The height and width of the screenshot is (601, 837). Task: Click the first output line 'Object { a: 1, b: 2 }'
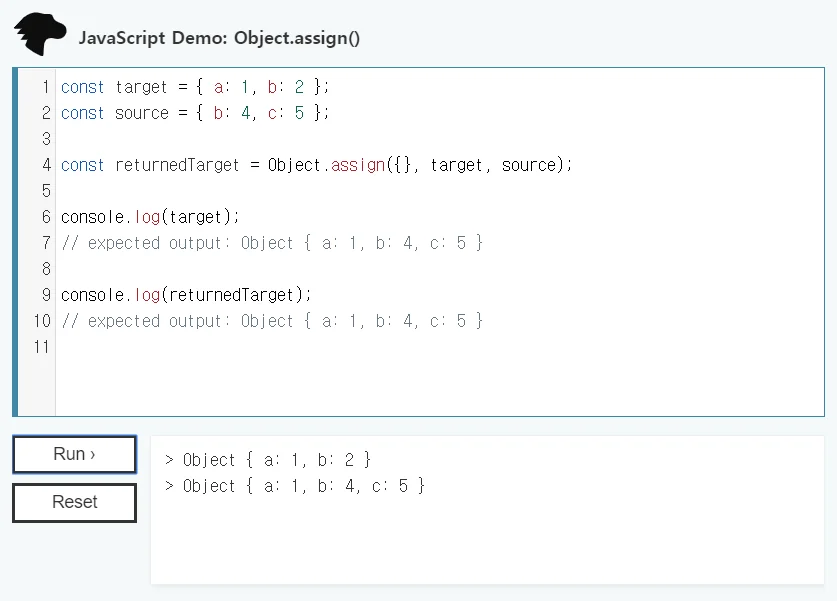(x=267, y=460)
